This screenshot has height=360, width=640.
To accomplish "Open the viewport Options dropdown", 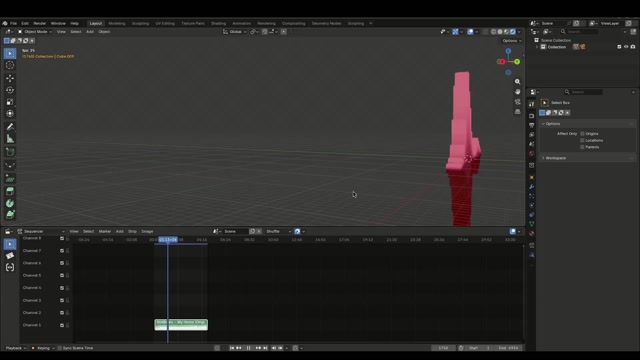I will [x=512, y=41].
